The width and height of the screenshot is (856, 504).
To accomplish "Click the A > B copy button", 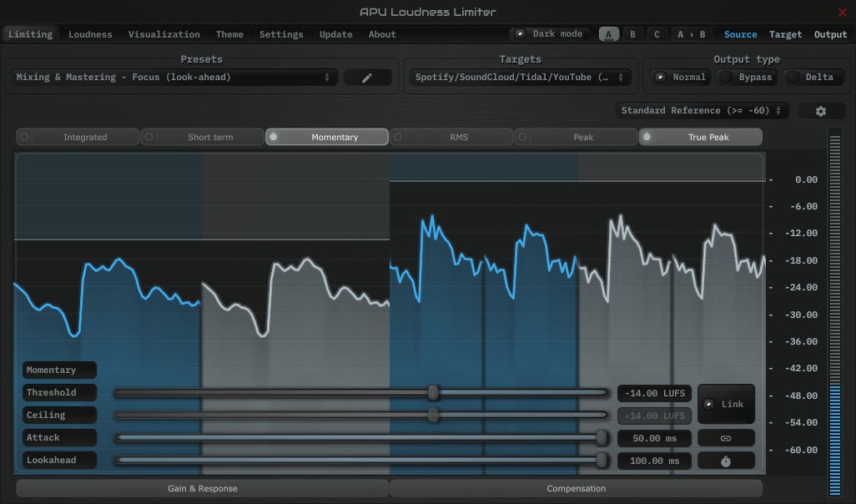I will click(x=691, y=34).
